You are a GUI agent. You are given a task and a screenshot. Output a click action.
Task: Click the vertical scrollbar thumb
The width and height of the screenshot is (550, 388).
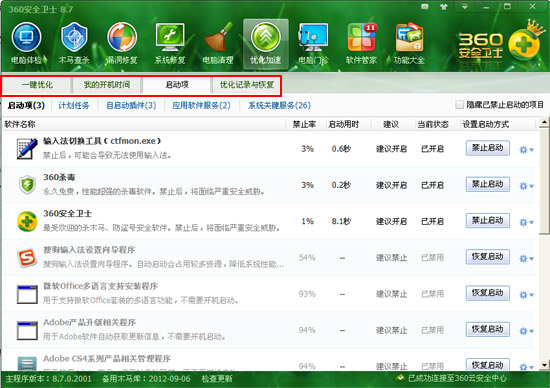544,181
